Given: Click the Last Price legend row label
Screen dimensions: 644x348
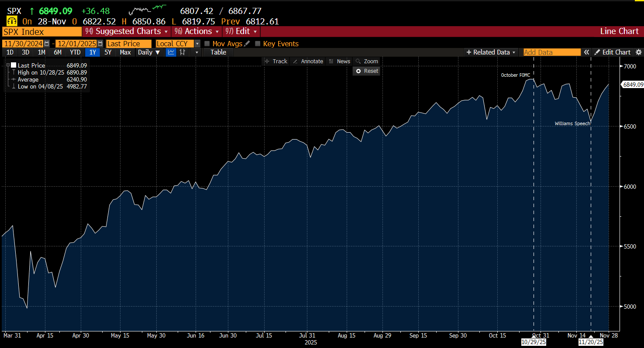Looking at the screenshot, I should pyautogui.click(x=31, y=65).
